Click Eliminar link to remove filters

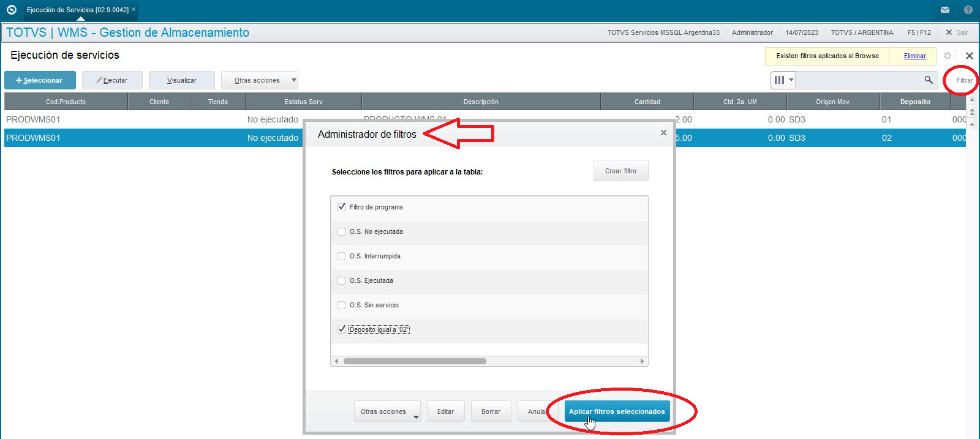click(x=915, y=56)
